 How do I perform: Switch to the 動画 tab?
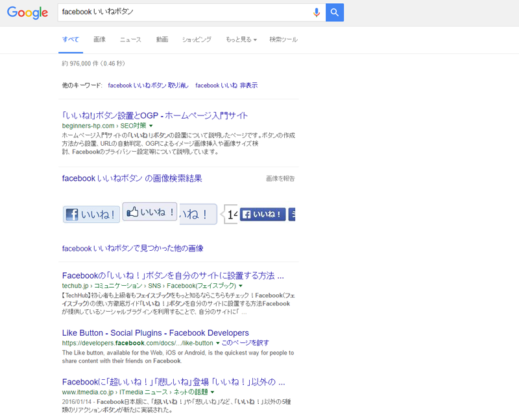click(162, 40)
